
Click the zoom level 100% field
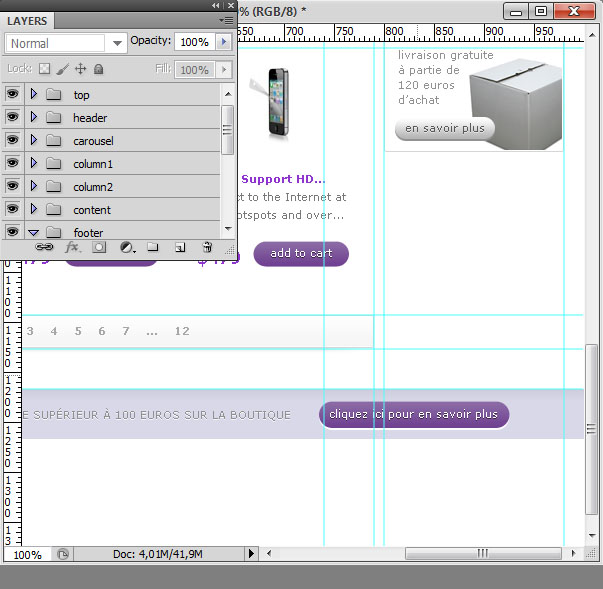(x=27, y=555)
